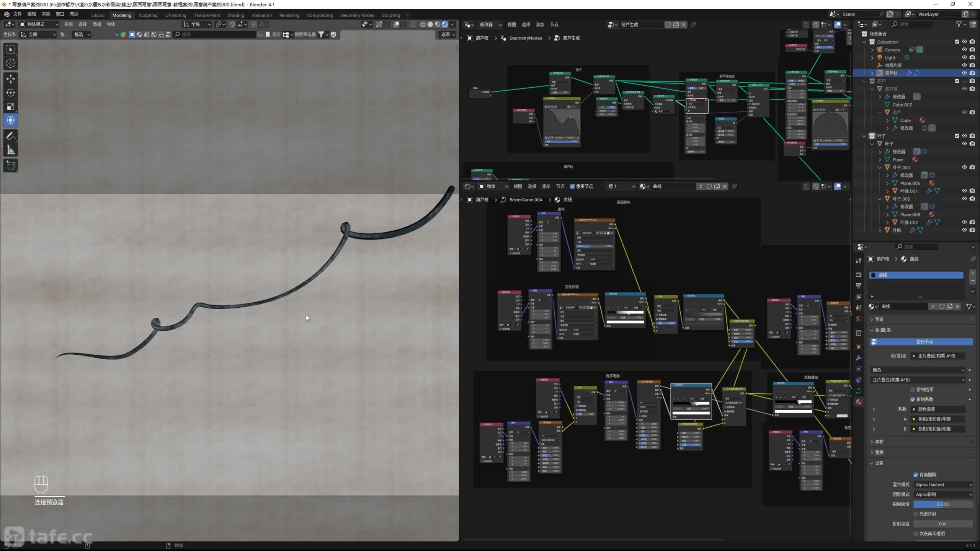Viewport: 980px width, 551px height.
Task: Switch to the Shading workspace tab
Action: pyautogui.click(x=235, y=15)
